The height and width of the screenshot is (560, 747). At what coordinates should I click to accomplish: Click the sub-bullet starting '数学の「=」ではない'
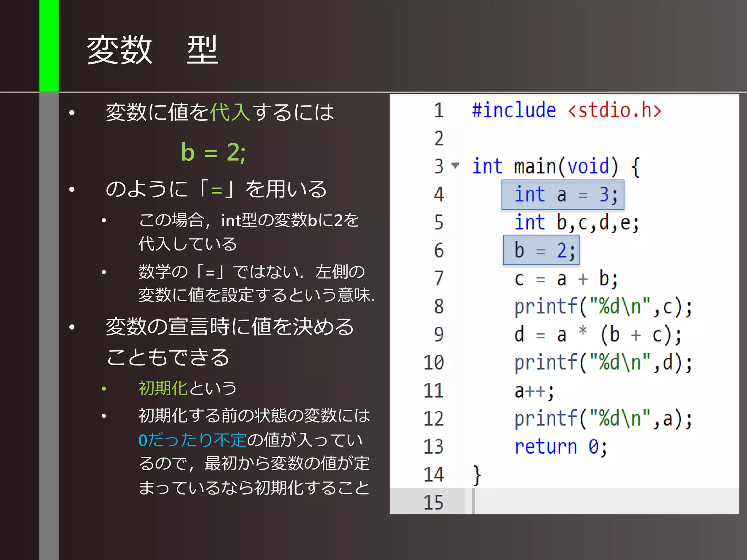[x=257, y=283]
